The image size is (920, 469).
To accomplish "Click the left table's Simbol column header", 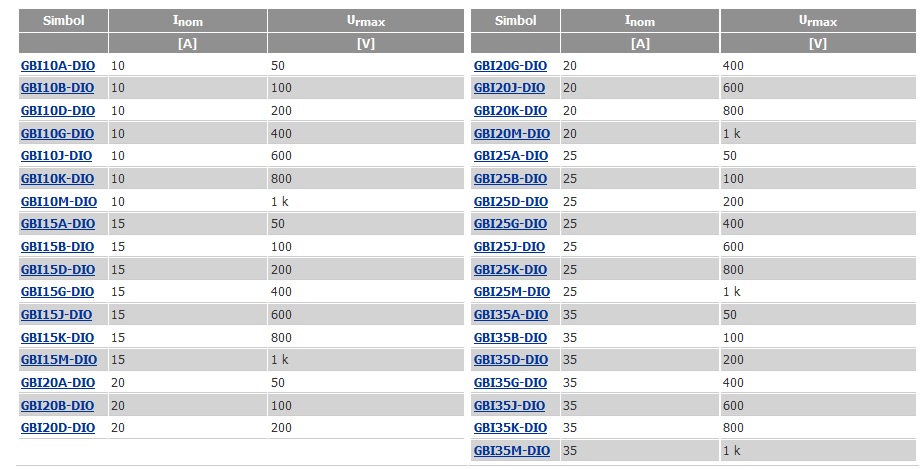I will (63, 21).
